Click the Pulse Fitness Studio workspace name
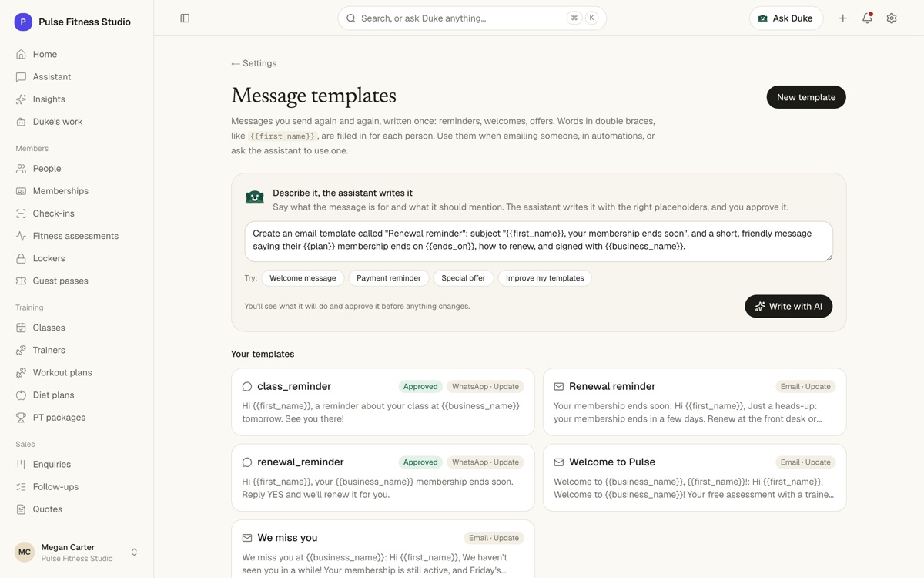The image size is (924, 578). click(x=85, y=22)
